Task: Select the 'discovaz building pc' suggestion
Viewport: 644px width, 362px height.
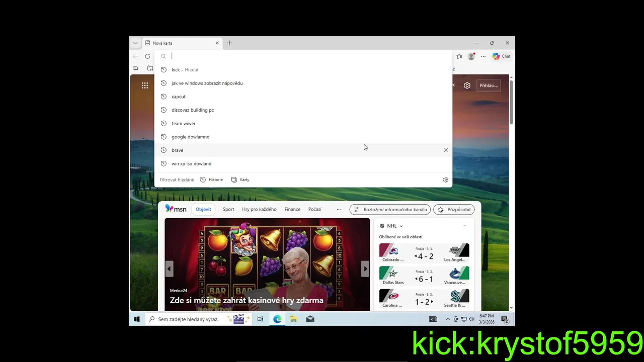Action: [x=303, y=110]
